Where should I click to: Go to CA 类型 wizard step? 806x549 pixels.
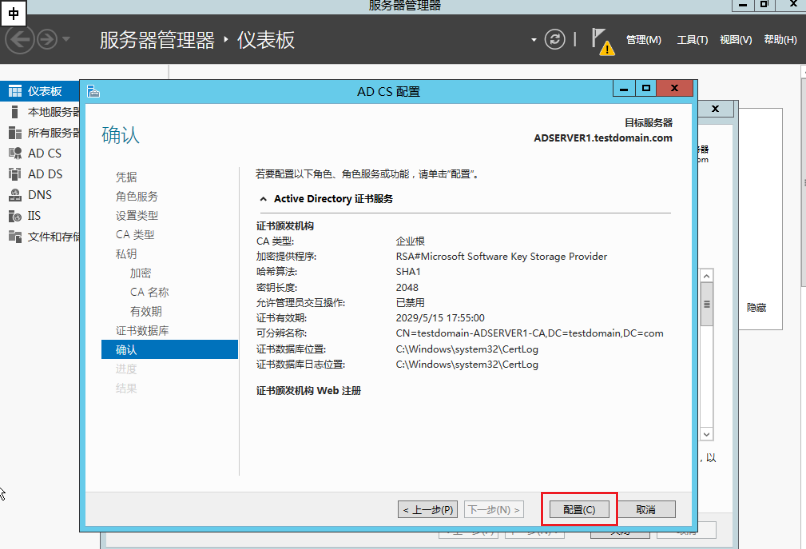135,234
